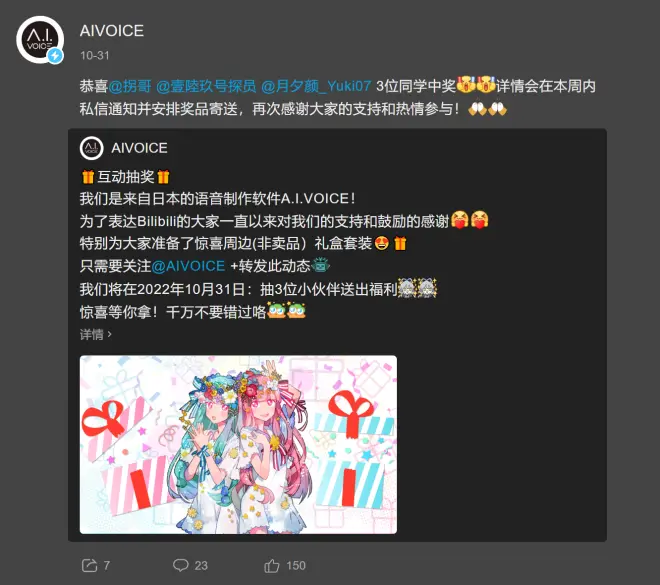Click the gift emoji after 互动抽奖
This screenshot has height=585, width=660.
click(x=163, y=177)
